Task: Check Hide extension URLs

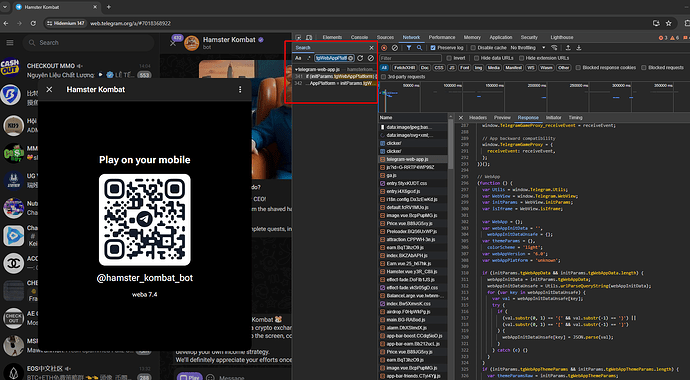Action: (521, 58)
